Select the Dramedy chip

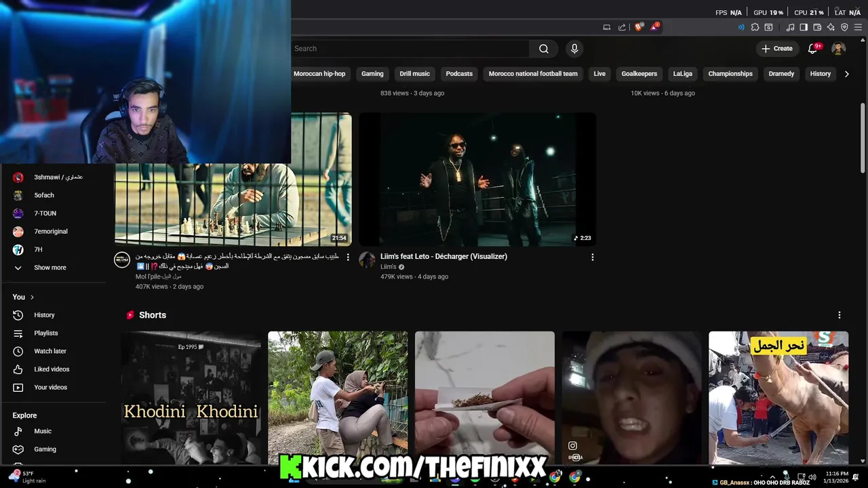(781, 74)
